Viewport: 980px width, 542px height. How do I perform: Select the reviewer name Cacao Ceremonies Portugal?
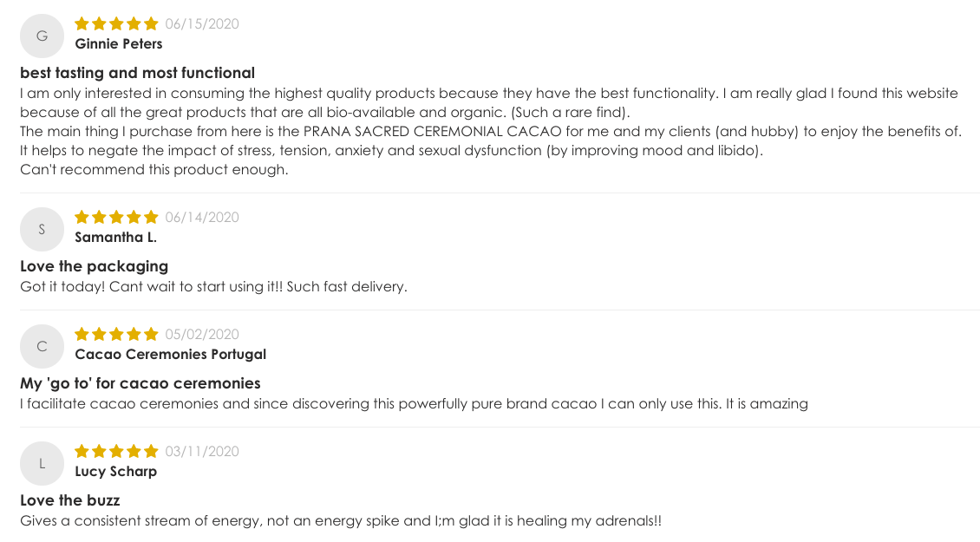pyautogui.click(x=171, y=354)
